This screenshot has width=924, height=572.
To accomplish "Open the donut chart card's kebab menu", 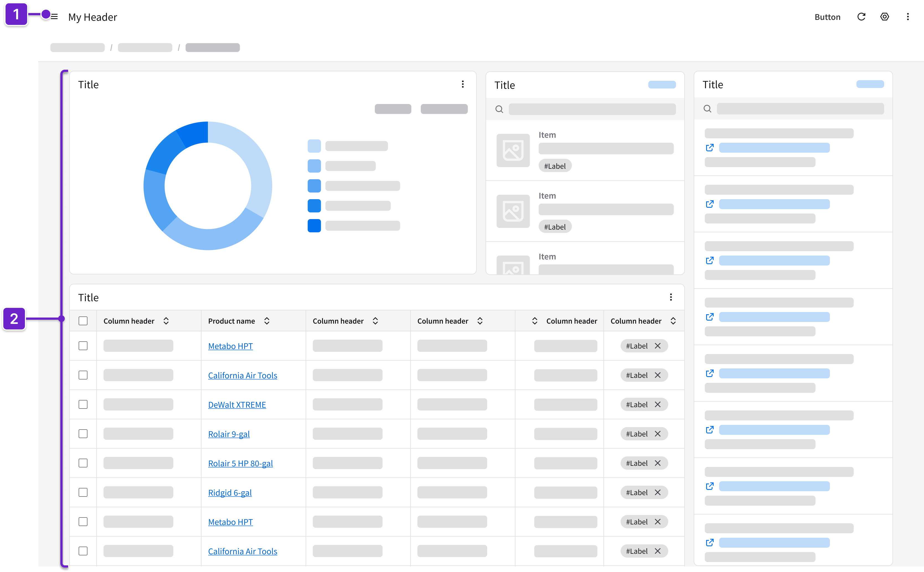I will [463, 84].
